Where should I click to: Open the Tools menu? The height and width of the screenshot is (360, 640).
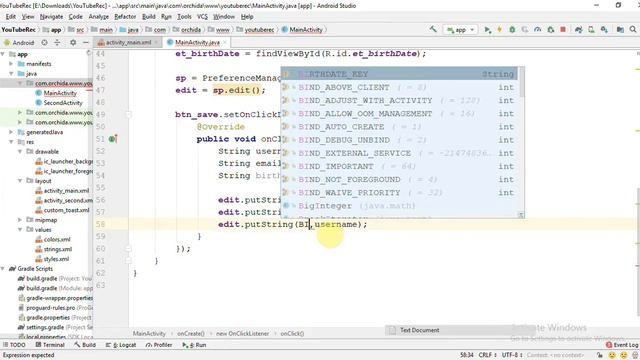[184, 17]
